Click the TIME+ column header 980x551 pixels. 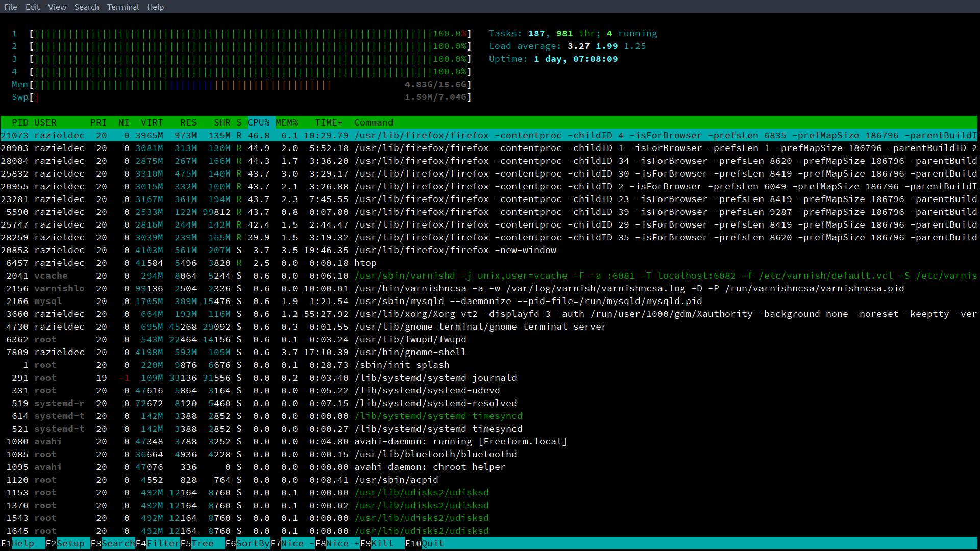click(x=329, y=122)
